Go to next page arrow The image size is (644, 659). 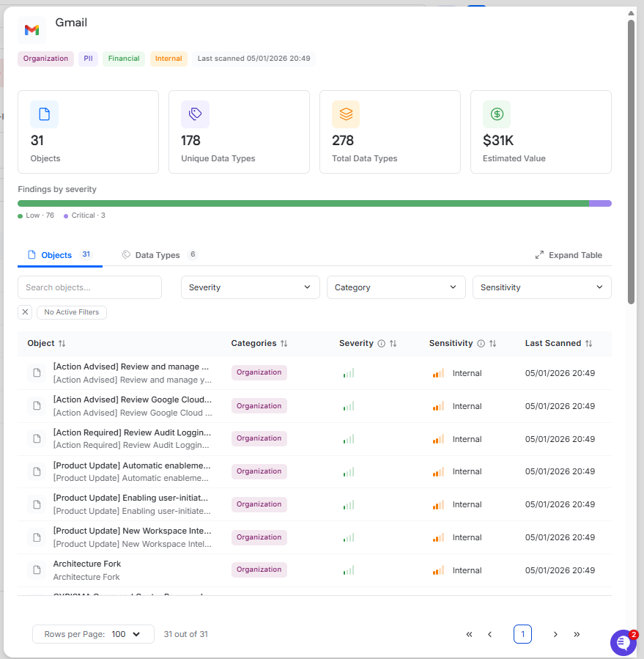(x=555, y=634)
